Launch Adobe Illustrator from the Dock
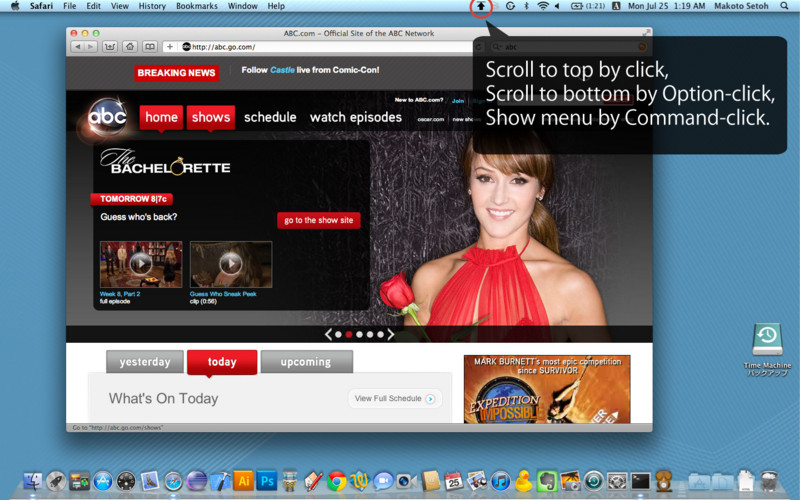This screenshot has height=500, width=800. coord(243,481)
